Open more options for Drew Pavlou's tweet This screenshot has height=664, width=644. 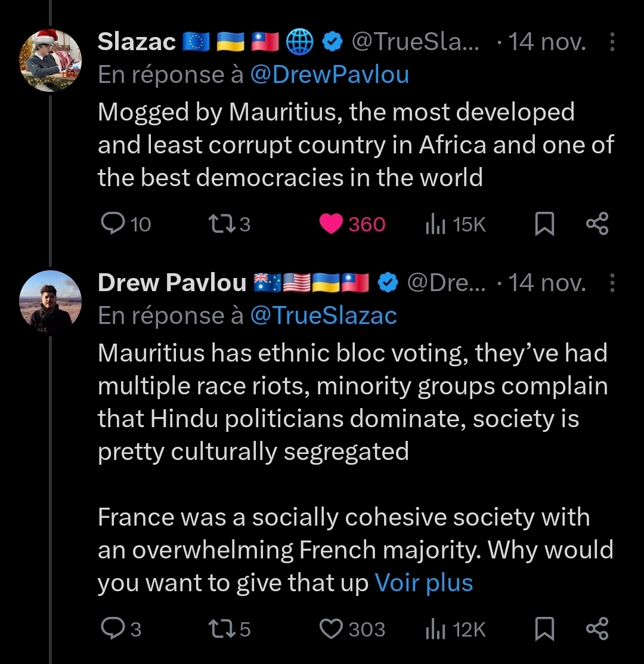click(x=612, y=283)
